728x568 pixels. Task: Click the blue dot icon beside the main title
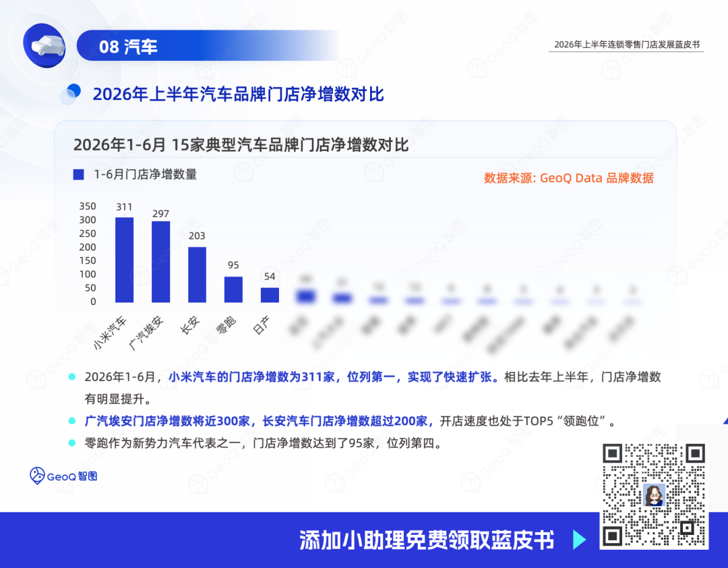pos(71,94)
